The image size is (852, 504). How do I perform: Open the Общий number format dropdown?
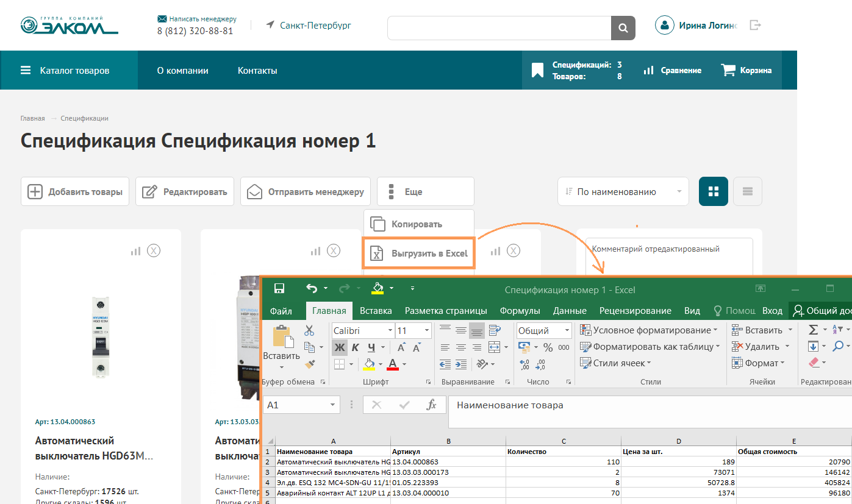(x=567, y=331)
